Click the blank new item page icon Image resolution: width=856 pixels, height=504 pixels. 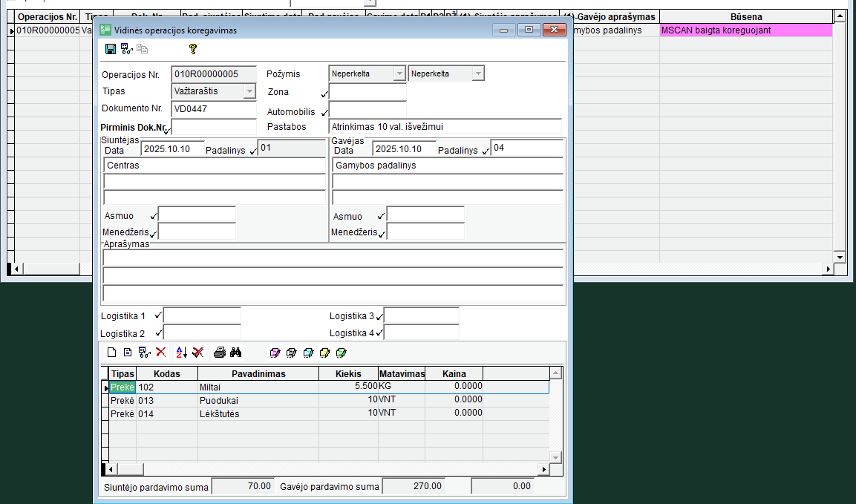coord(112,353)
